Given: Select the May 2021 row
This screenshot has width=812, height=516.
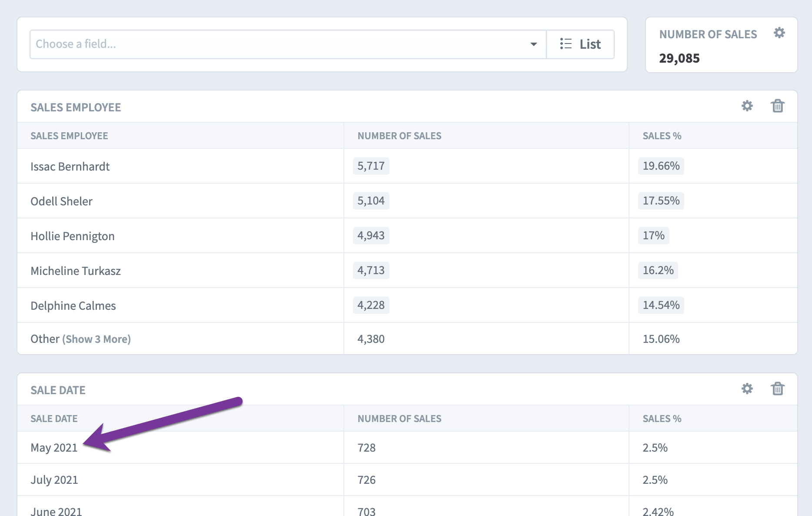Looking at the screenshot, I should point(407,447).
